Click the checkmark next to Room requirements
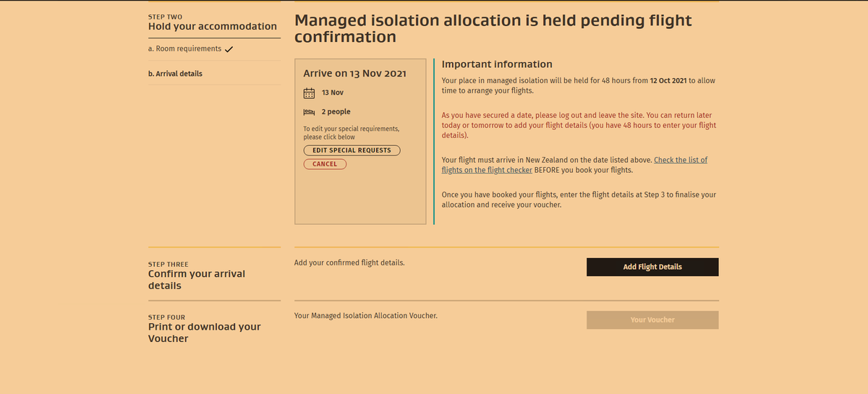 click(229, 49)
